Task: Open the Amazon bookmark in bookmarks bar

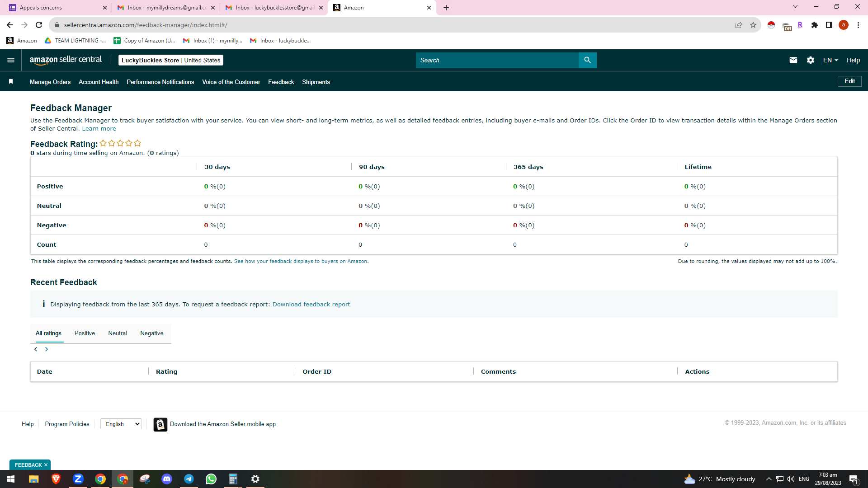Action: pyautogui.click(x=22, y=41)
